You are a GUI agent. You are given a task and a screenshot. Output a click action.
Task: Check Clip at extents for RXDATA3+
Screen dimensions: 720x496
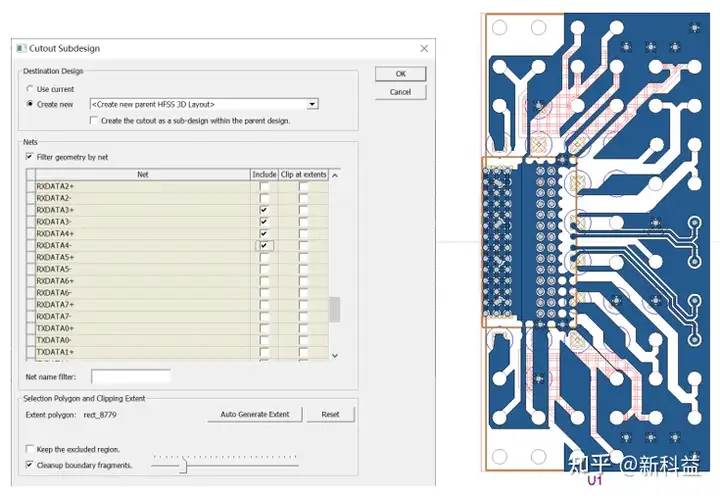[x=303, y=210]
